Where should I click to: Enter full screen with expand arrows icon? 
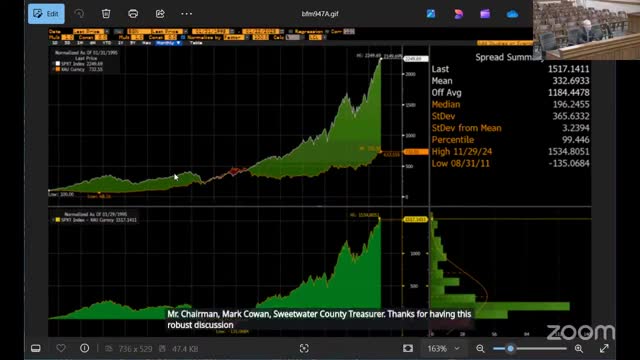604,349
